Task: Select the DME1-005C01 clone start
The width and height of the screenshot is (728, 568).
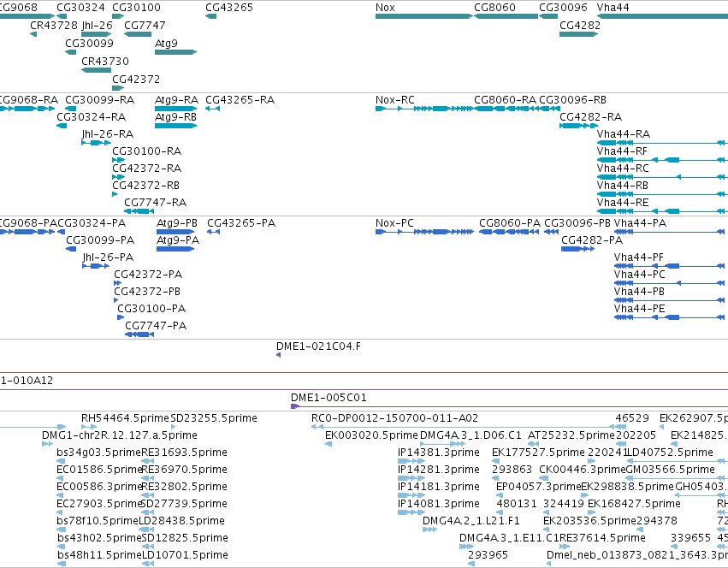Action: pos(295,406)
